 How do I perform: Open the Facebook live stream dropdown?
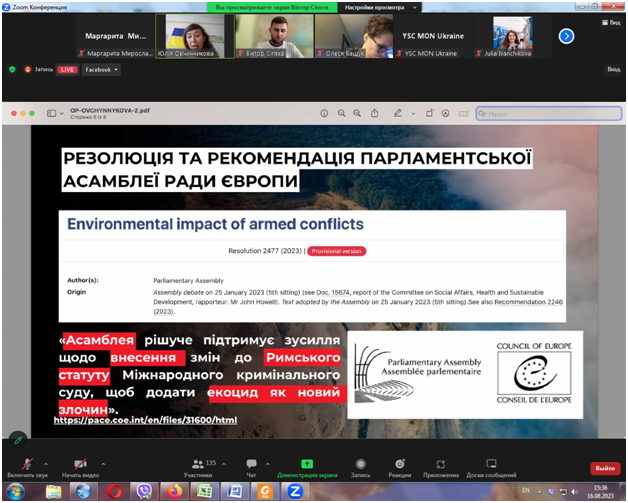tap(101, 70)
